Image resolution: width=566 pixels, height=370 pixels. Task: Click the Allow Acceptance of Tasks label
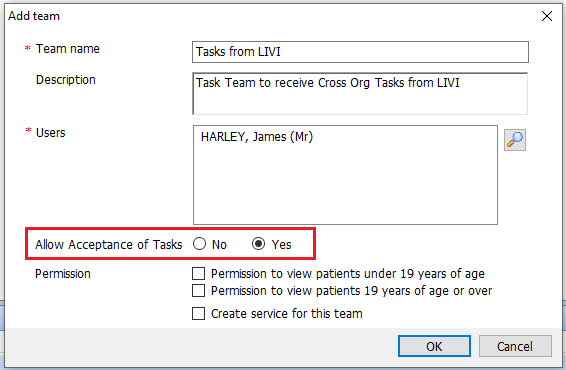click(109, 244)
